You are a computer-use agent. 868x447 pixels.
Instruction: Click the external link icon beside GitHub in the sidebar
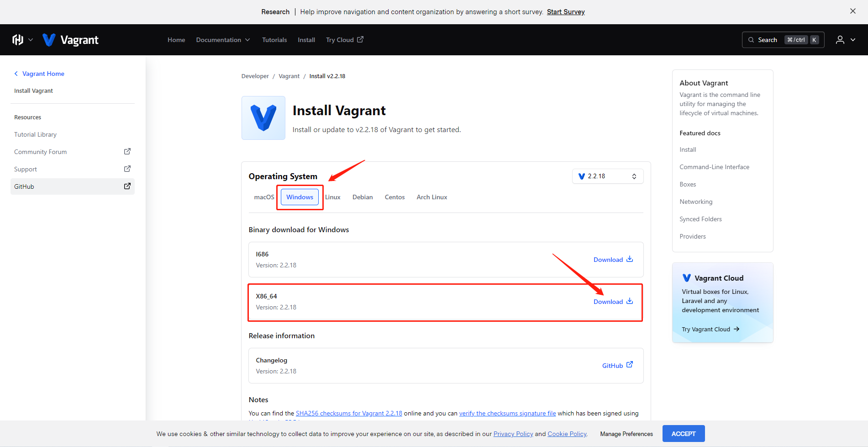tap(127, 186)
